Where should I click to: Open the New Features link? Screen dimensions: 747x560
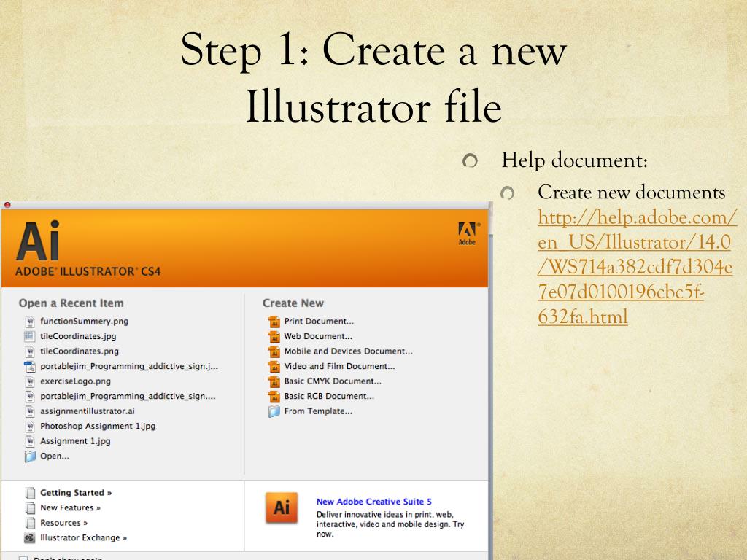(x=70, y=507)
